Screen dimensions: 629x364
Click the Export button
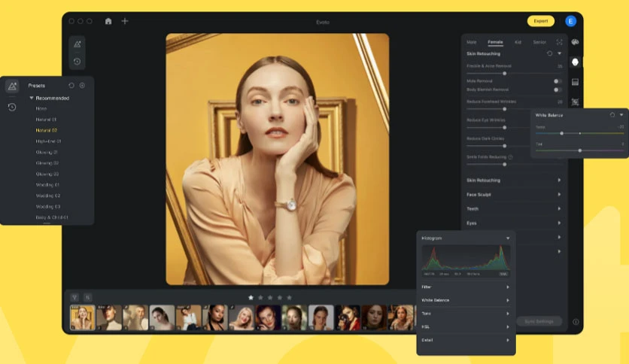click(541, 21)
